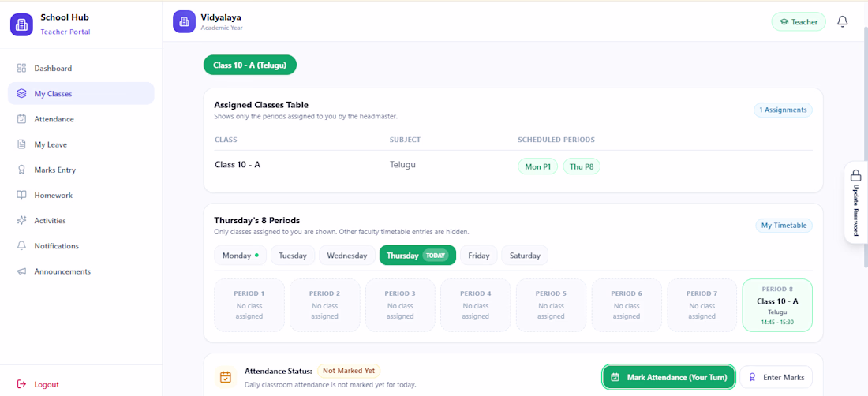
Task: Open notifications via the bell icon
Action: [x=843, y=21]
